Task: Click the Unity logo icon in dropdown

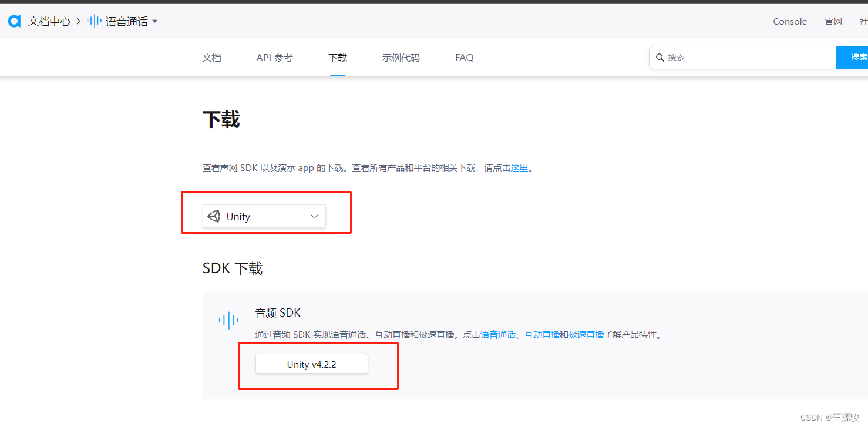Action: (x=214, y=216)
